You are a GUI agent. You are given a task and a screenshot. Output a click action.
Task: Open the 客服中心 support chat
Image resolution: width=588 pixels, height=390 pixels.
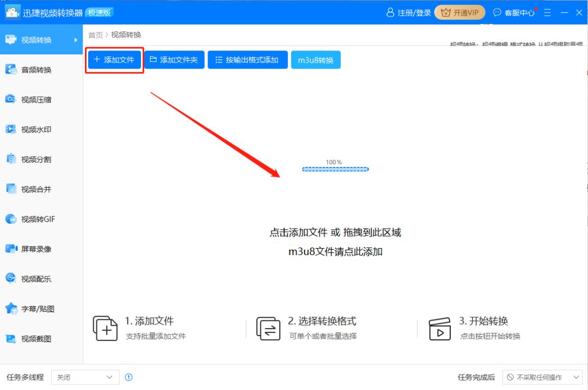pos(513,12)
